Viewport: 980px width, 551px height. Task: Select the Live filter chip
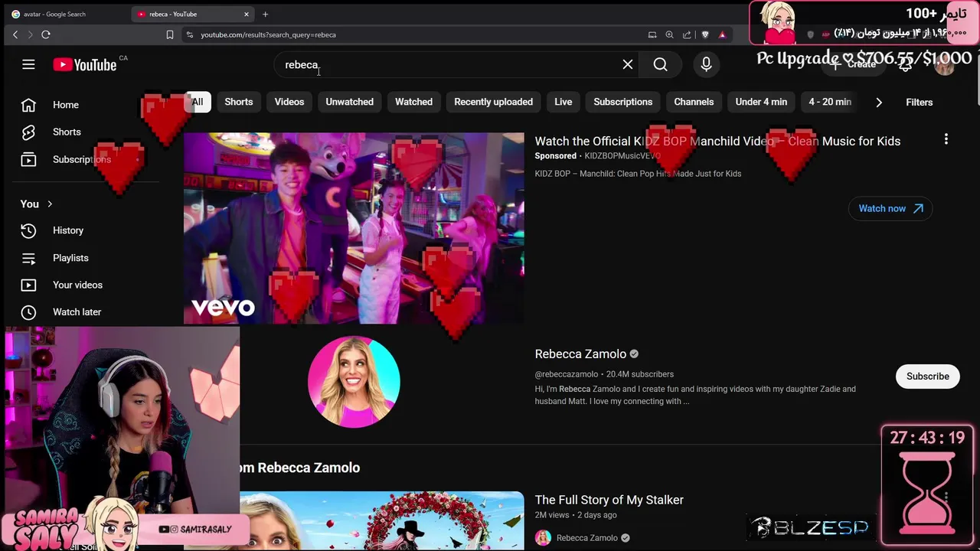pyautogui.click(x=563, y=102)
